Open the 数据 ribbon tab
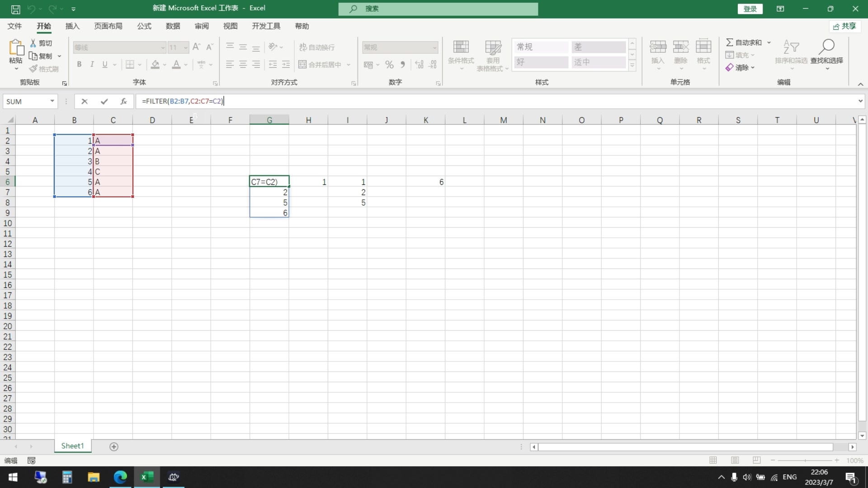The width and height of the screenshot is (868, 488). (x=173, y=26)
